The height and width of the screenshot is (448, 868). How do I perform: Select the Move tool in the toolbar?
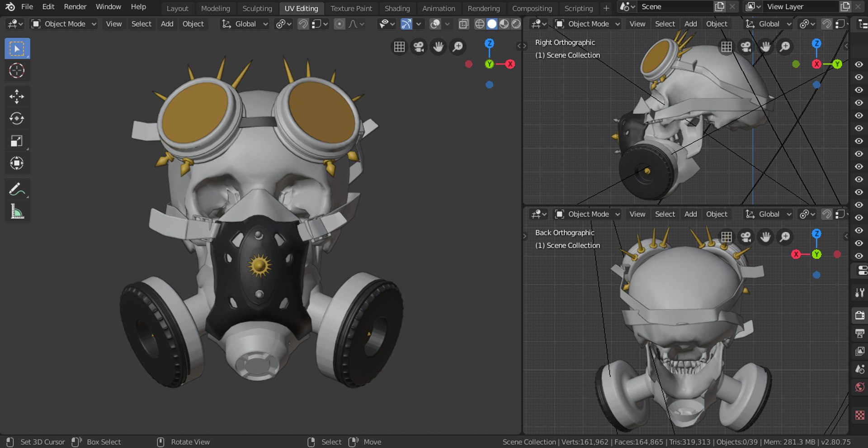click(x=17, y=96)
